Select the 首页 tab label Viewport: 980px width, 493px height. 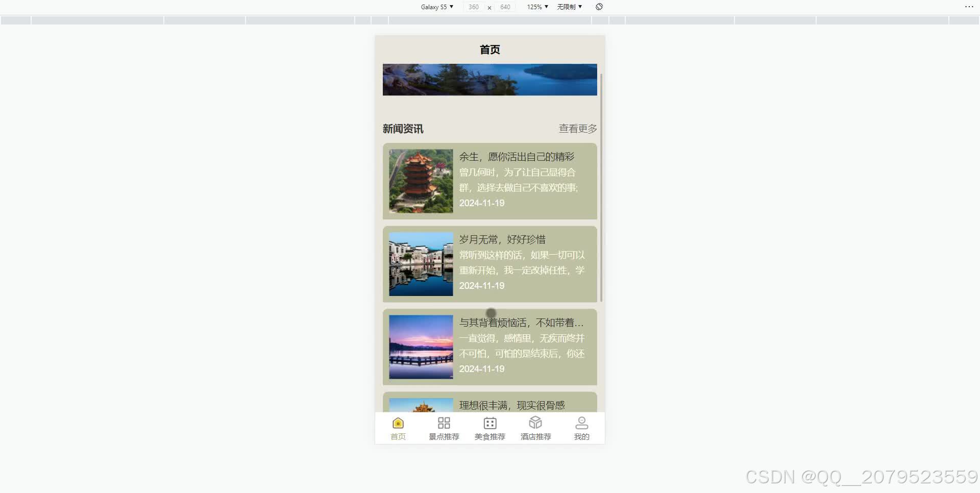coord(398,437)
